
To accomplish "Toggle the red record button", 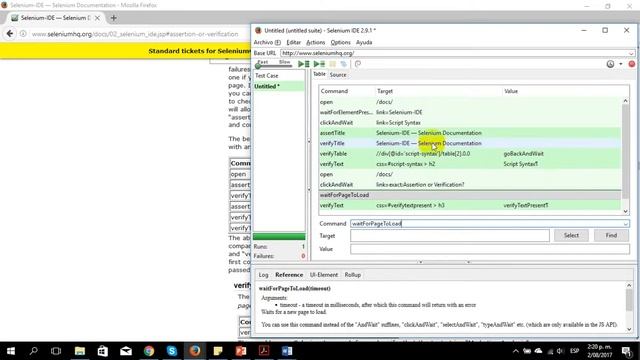I will tap(631, 64).
